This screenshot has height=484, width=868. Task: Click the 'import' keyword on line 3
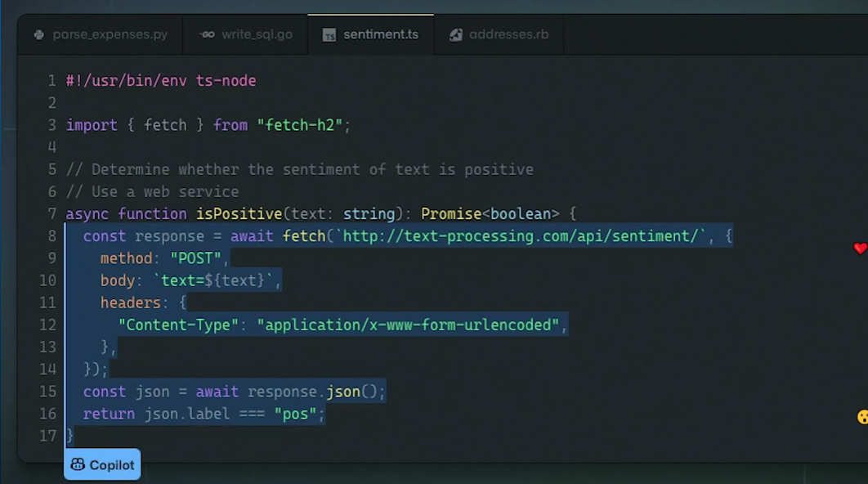tap(92, 125)
